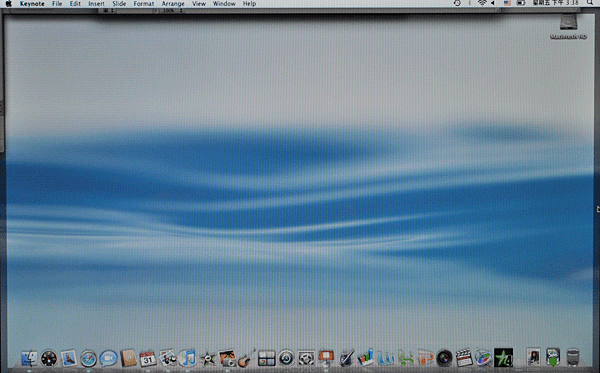This screenshot has width=600, height=373.
Task: Open the Edit menu
Action: point(75,3)
